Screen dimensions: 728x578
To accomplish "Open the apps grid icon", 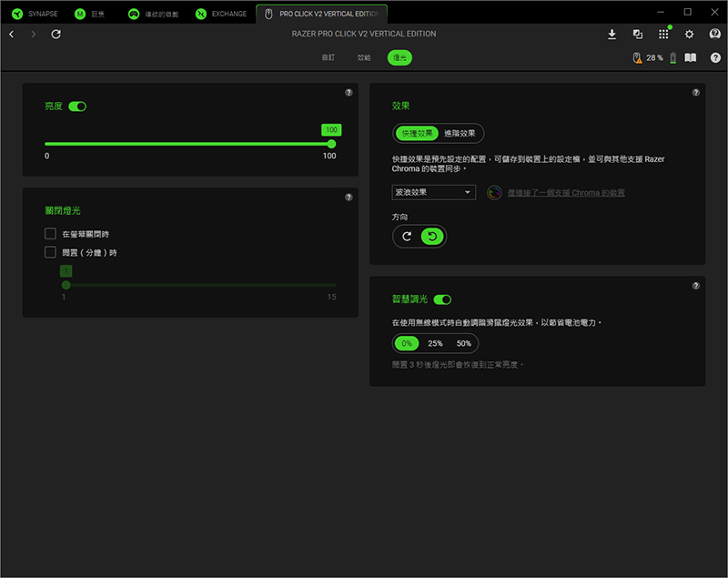I will 663,34.
